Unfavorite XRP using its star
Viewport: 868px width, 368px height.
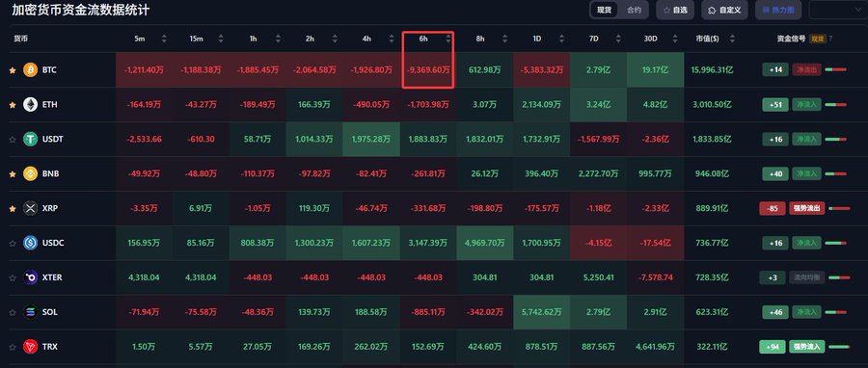click(13, 208)
